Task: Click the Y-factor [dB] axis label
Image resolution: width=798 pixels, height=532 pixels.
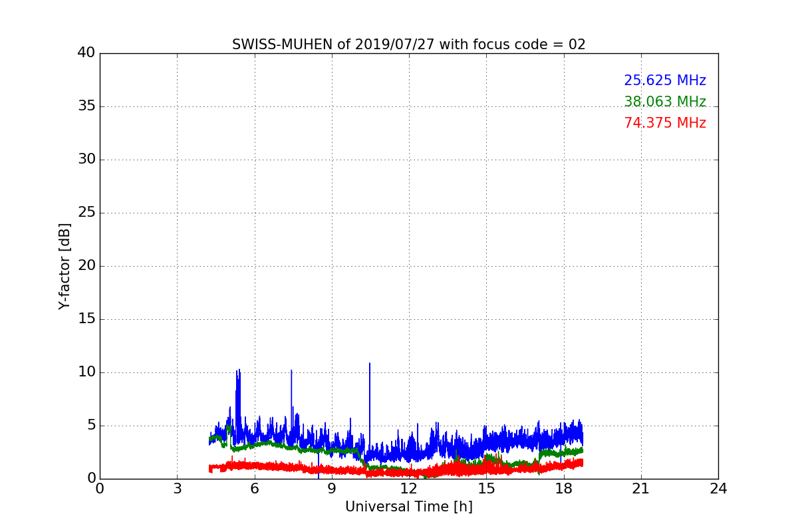Action: click(x=65, y=266)
